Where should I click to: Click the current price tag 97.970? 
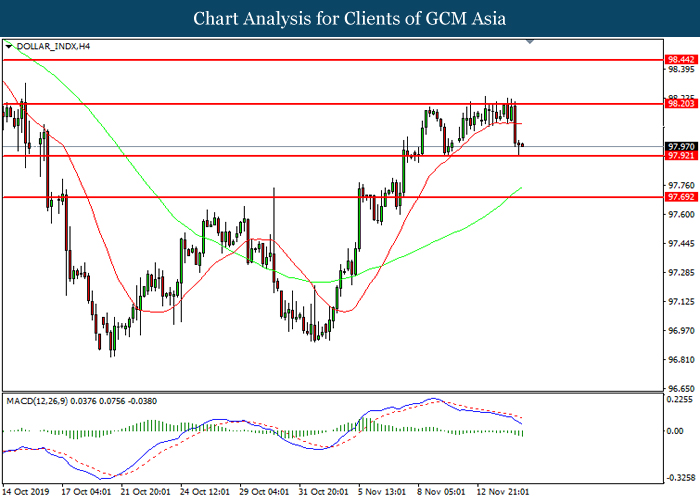click(681, 146)
